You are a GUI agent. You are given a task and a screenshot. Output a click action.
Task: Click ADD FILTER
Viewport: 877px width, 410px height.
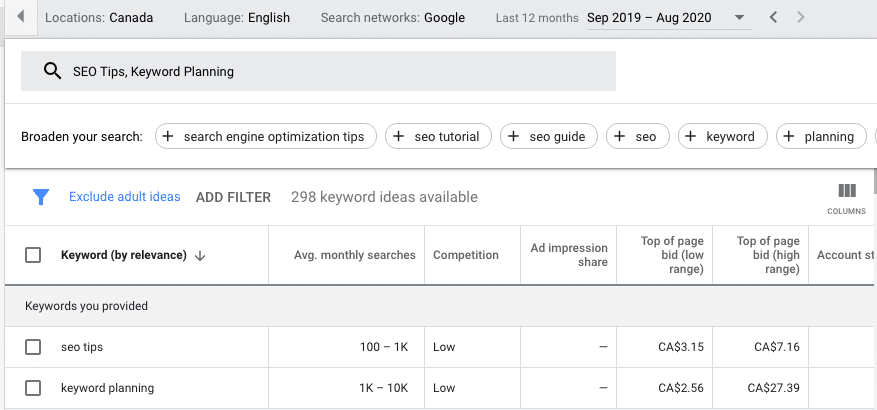pyautogui.click(x=233, y=197)
